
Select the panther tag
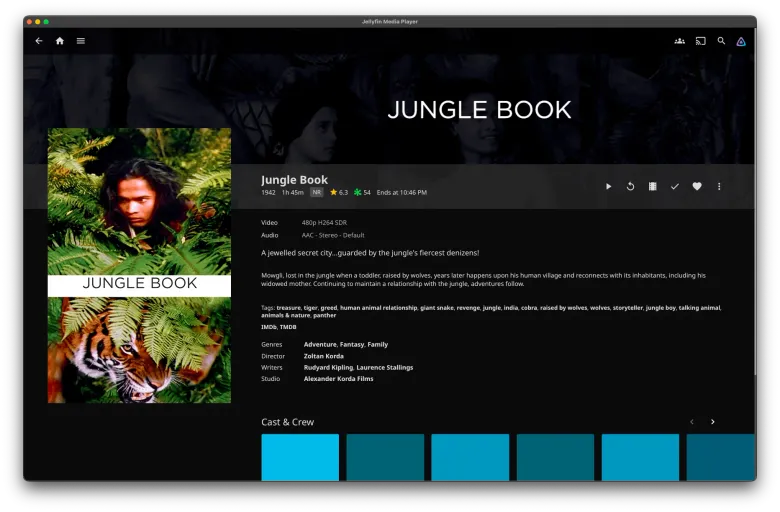coord(324,315)
